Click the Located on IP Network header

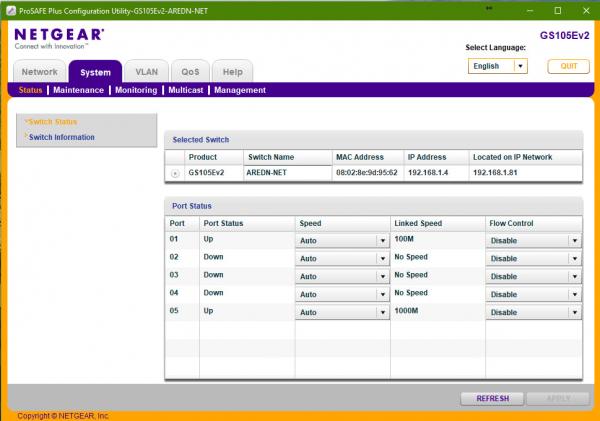click(x=525, y=157)
